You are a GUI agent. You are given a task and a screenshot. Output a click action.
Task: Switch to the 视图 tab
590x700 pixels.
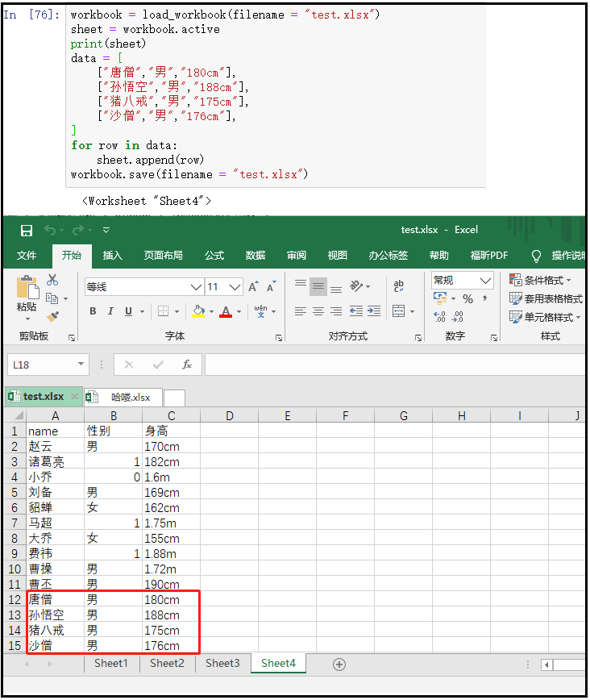(338, 256)
